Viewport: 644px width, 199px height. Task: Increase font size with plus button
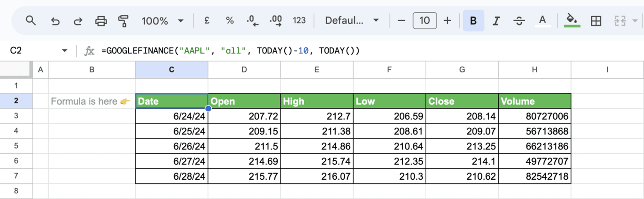[448, 21]
